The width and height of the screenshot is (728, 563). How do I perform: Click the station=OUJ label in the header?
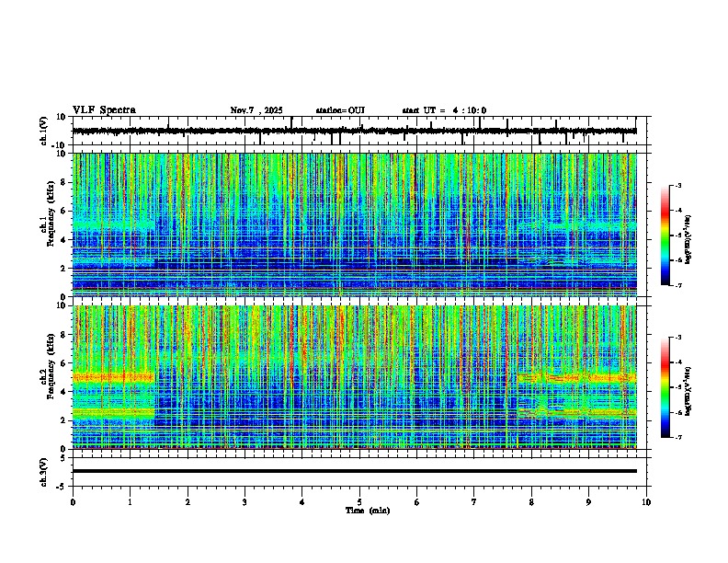pyautogui.click(x=340, y=110)
